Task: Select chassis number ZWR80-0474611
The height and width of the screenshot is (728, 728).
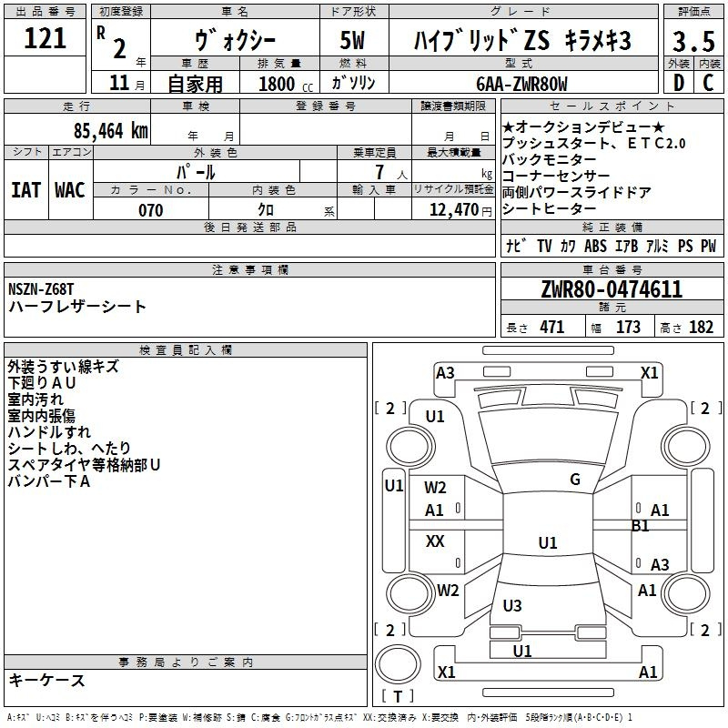Action: point(611,290)
